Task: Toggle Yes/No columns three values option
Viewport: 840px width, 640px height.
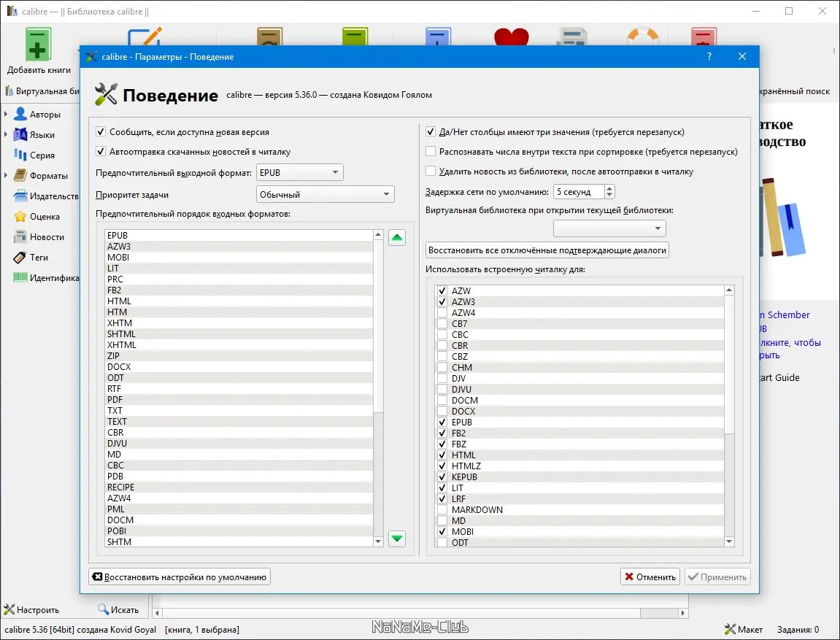Action: pyautogui.click(x=431, y=132)
